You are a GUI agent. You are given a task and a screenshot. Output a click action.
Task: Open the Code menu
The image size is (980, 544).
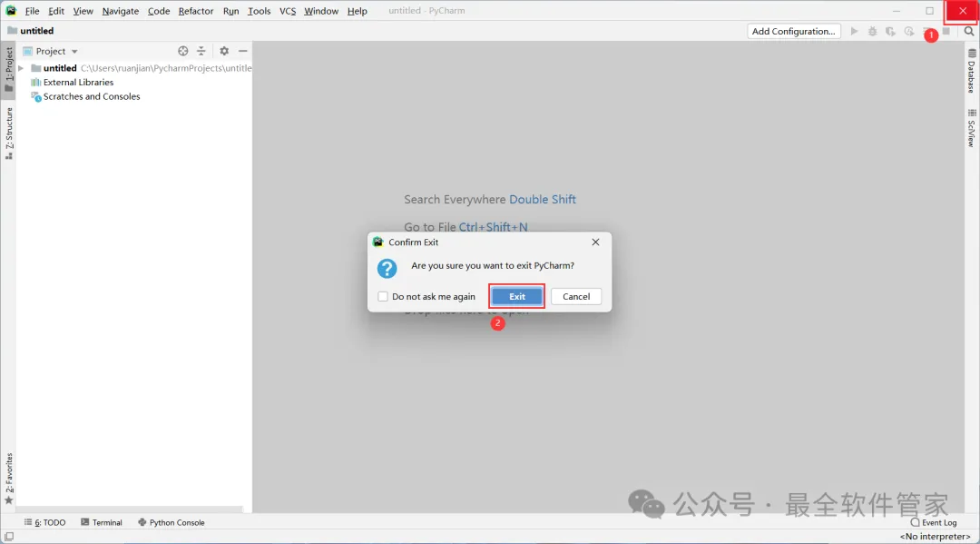click(159, 11)
